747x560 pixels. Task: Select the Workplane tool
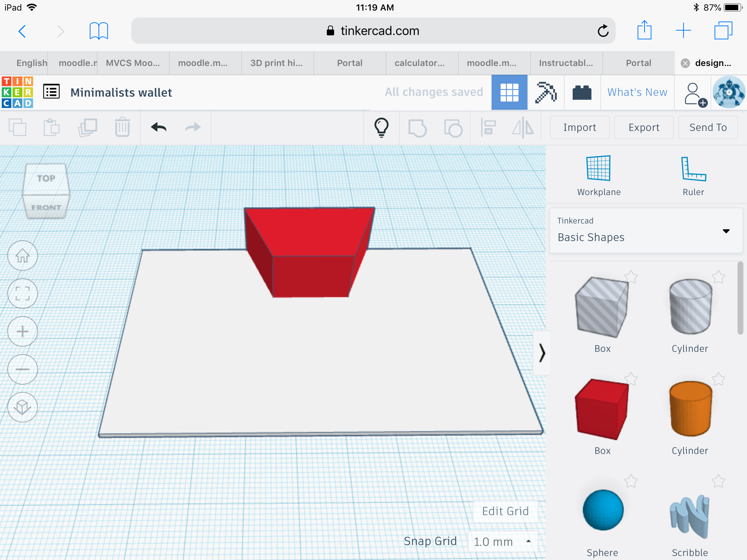[599, 176]
